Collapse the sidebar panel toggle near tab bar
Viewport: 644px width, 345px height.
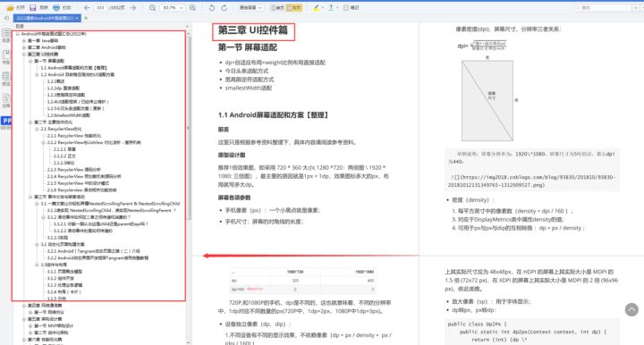pyautogui.click(x=6, y=18)
